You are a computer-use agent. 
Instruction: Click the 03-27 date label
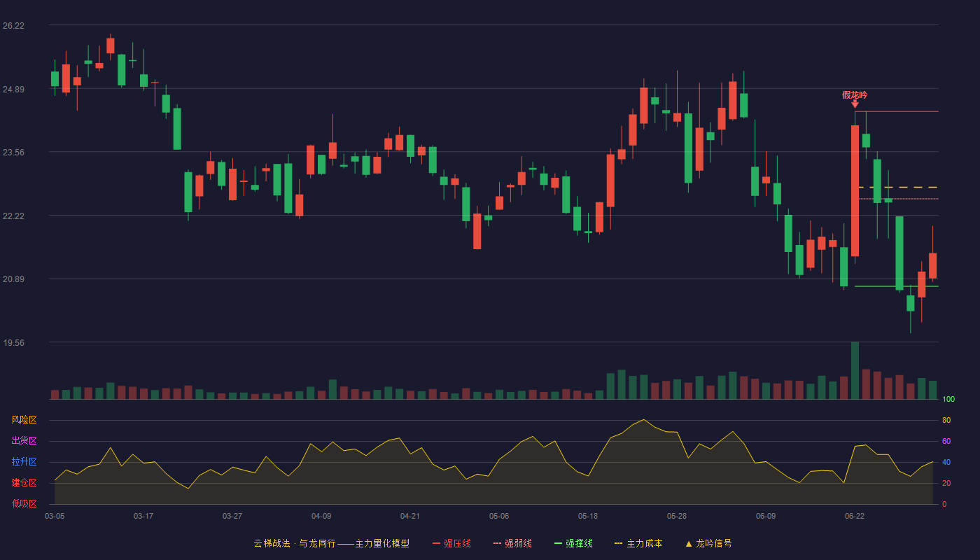232,516
